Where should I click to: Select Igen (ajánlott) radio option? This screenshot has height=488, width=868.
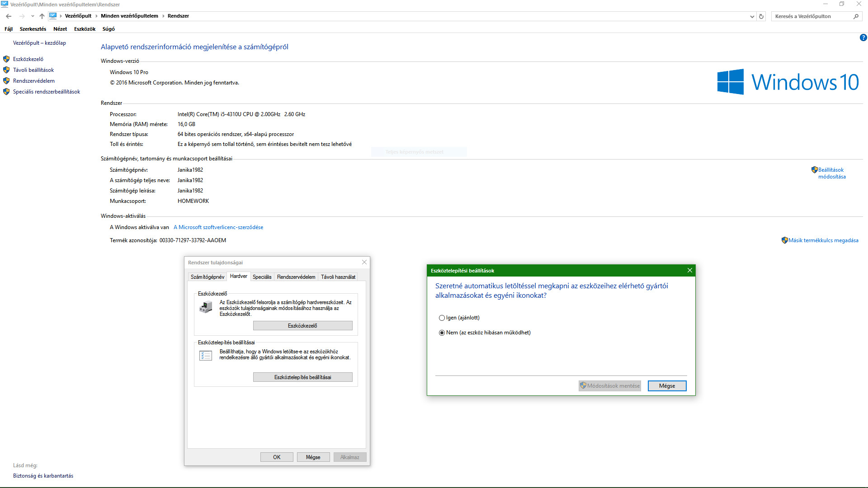pyautogui.click(x=459, y=318)
